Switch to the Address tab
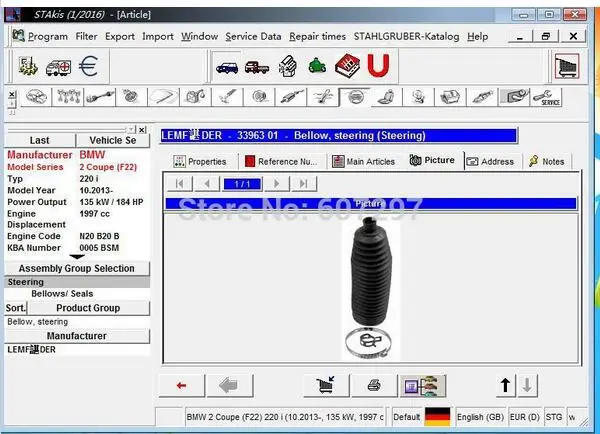The width and height of the screenshot is (600, 434). pyautogui.click(x=491, y=162)
